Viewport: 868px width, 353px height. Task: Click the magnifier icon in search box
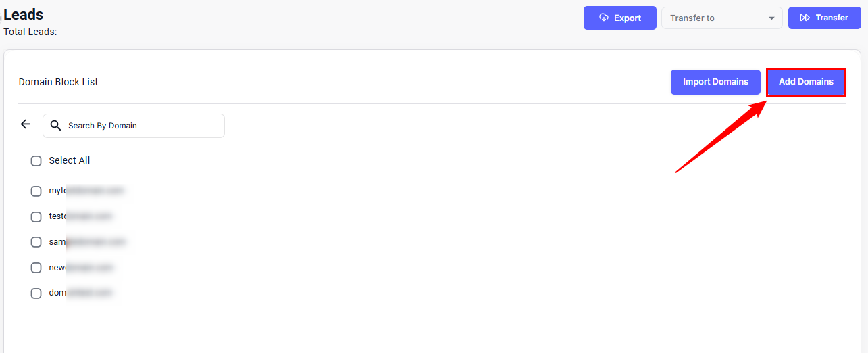tap(56, 126)
